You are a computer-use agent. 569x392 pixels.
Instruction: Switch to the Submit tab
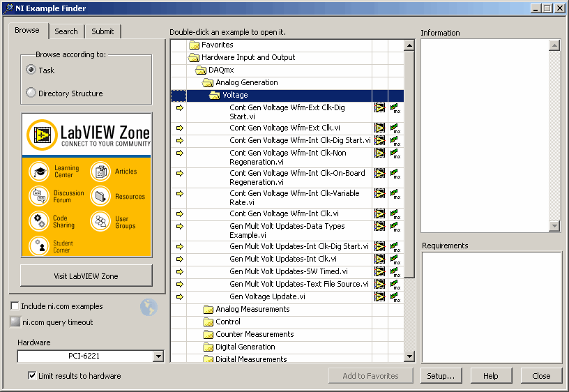pos(103,31)
